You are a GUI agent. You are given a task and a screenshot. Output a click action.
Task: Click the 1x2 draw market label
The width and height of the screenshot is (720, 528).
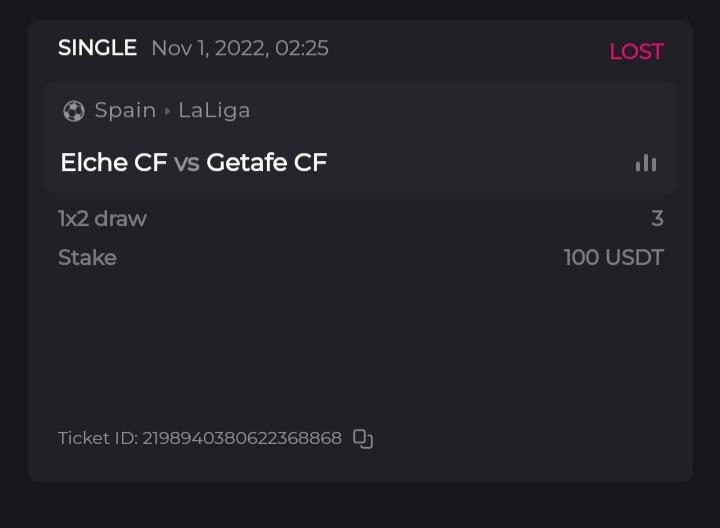click(x=102, y=219)
